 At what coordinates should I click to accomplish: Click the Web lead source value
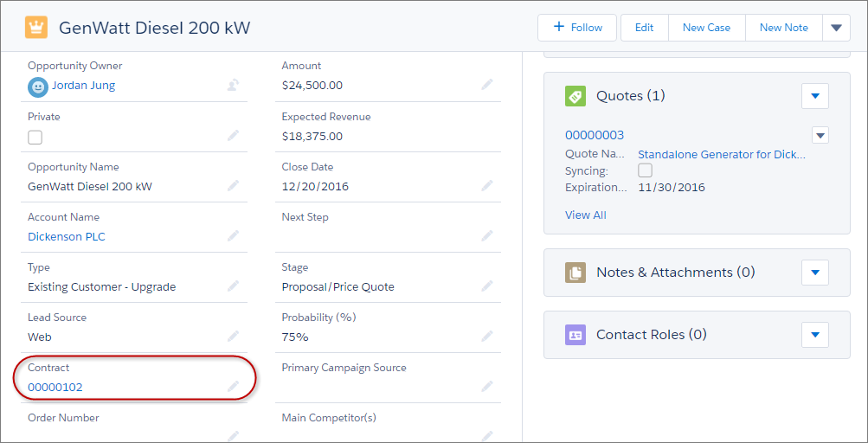pyautogui.click(x=40, y=337)
